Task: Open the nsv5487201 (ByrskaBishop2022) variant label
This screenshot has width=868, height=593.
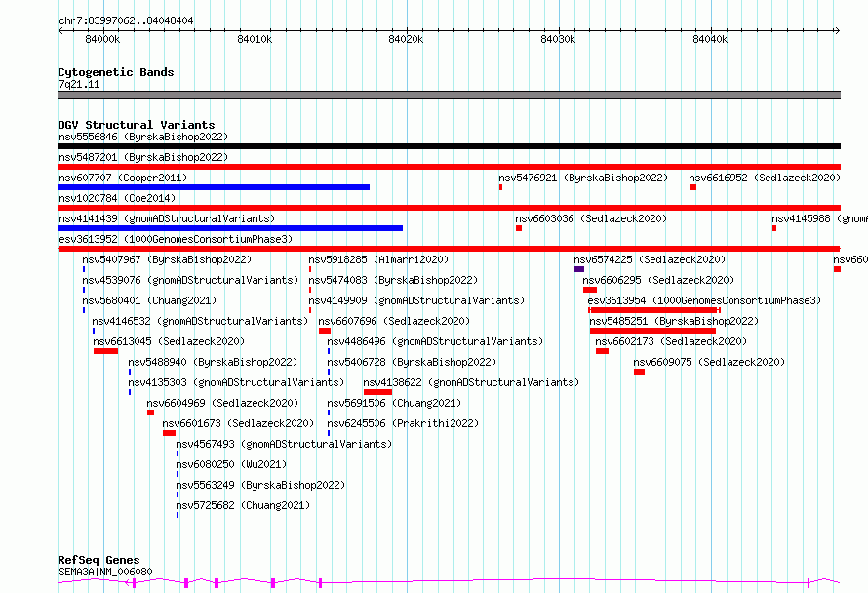Action: pyautogui.click(x=143, y=157)
